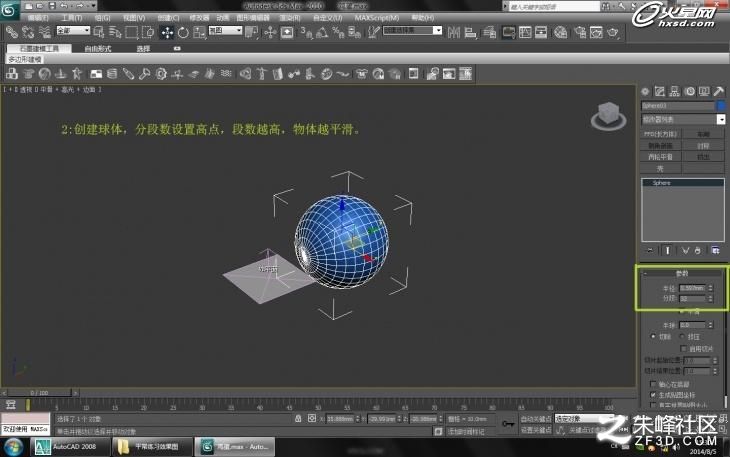Switch to the Motion command panel tab
Viewport: 730px width, 457px height.
click(689, 91)
